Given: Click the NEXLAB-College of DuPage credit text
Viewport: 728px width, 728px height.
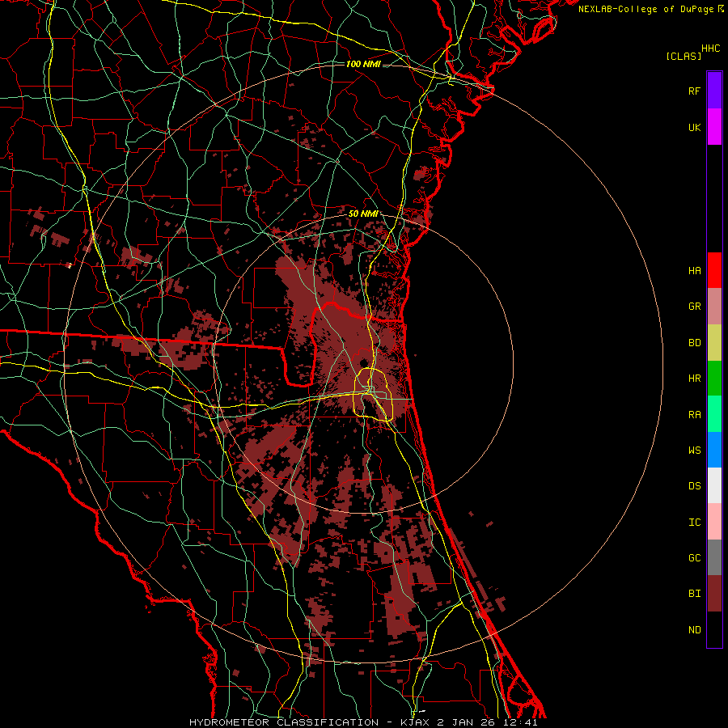Looking at the screenshot, I should (645, 9).
